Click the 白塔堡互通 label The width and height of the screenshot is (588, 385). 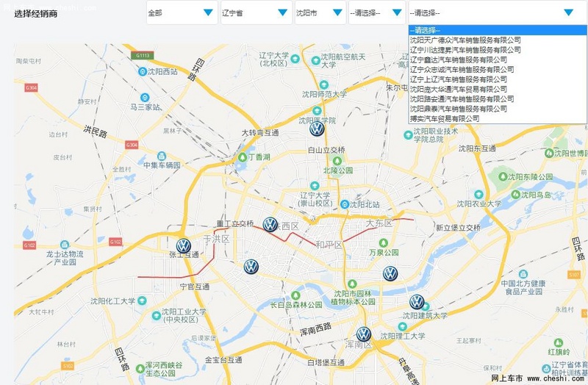[x=326, y=362]
